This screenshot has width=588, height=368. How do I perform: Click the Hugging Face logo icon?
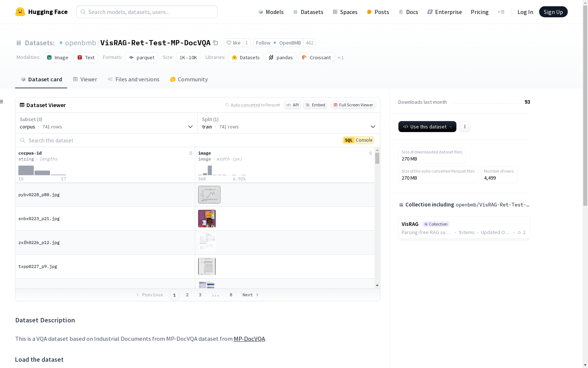(20, 12)
